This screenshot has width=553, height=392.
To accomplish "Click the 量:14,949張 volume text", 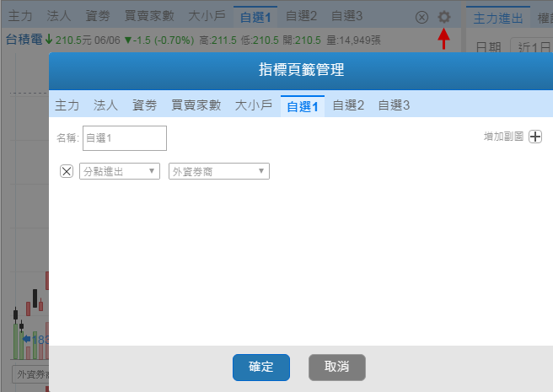I will point(353,40).
